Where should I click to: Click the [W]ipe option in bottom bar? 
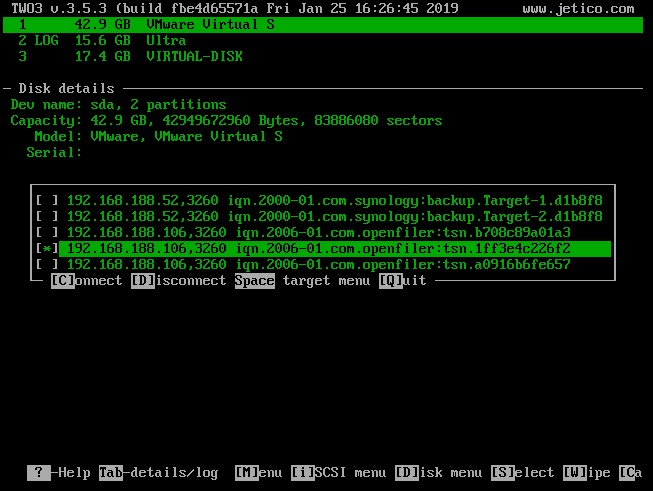click(x=587, y=473)
